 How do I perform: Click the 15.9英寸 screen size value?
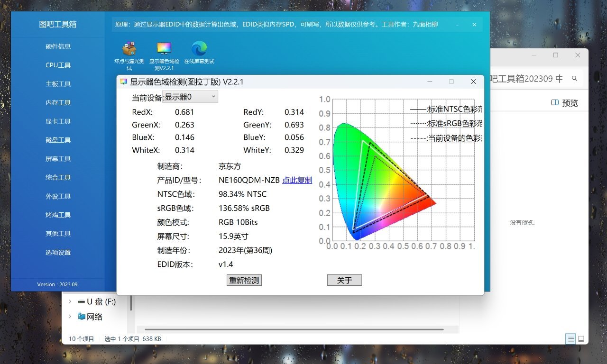point(233,236)
